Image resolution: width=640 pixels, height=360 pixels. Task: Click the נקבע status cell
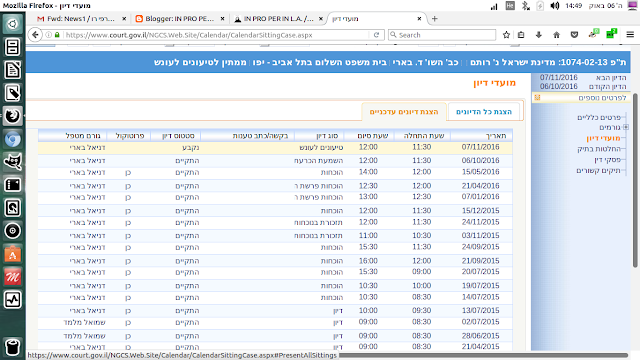191,148
